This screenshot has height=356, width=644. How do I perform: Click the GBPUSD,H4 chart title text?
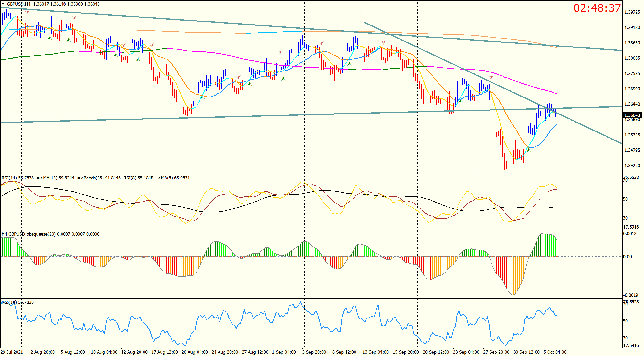pyautogui.click(x=19, y=4)
